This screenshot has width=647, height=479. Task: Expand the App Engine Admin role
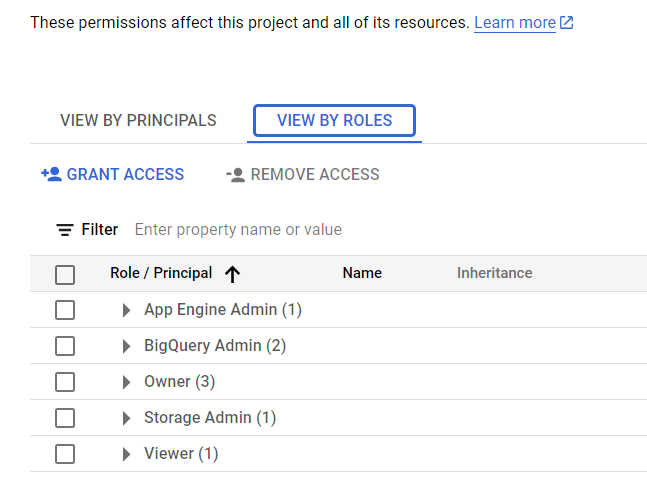coord(126,310)
